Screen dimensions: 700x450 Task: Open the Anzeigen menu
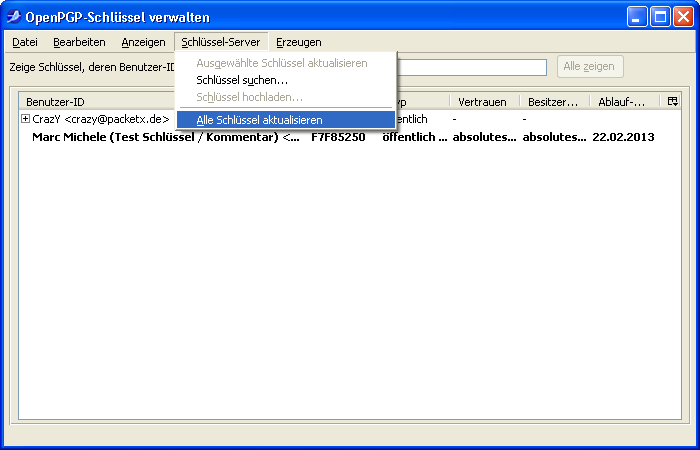coord(143,42)
